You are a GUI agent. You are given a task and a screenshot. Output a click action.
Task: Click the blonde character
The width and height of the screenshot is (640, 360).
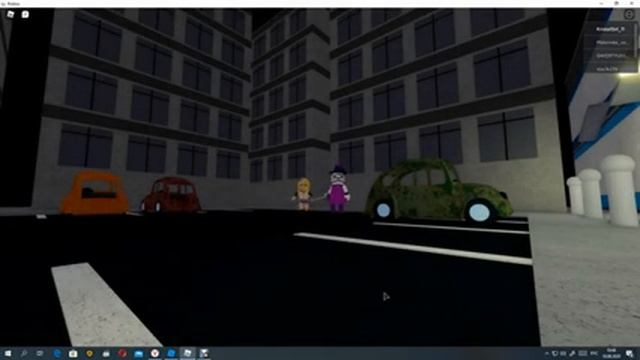pos(303,194)
